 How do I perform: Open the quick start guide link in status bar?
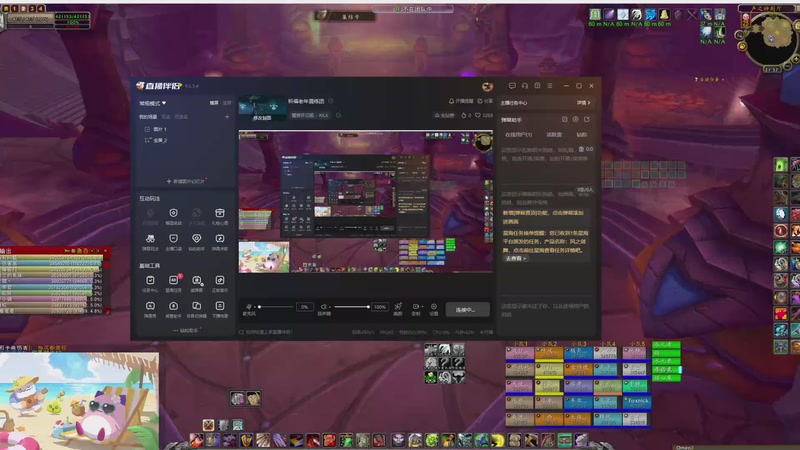(266, 332)
